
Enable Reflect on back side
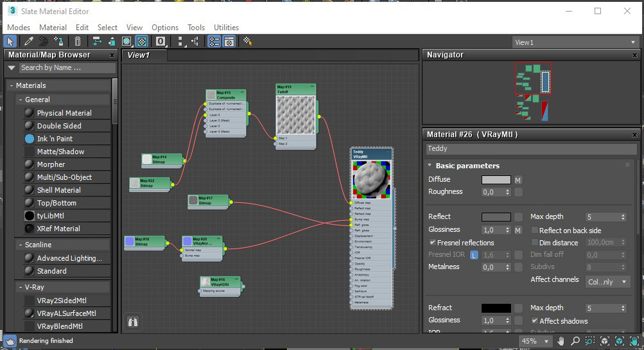pyautogui.click(x=534, y=230)
